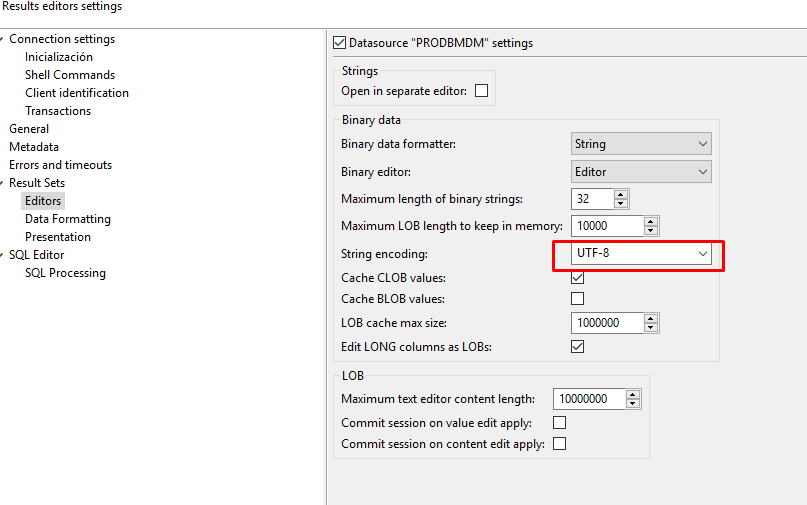Increase maximum text editor content length
The height and width of the screenshot is (505, 807).
633,394
